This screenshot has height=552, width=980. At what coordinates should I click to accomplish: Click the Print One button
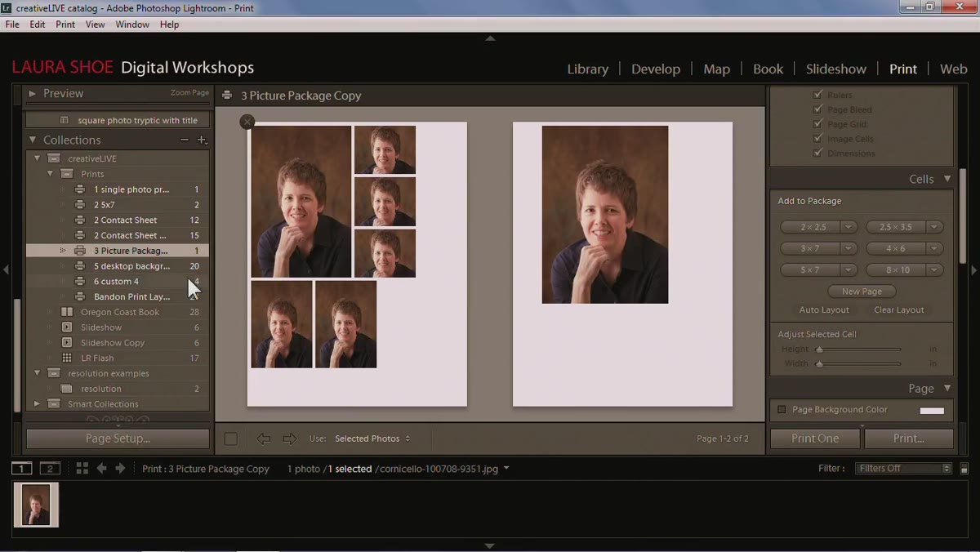815,438
